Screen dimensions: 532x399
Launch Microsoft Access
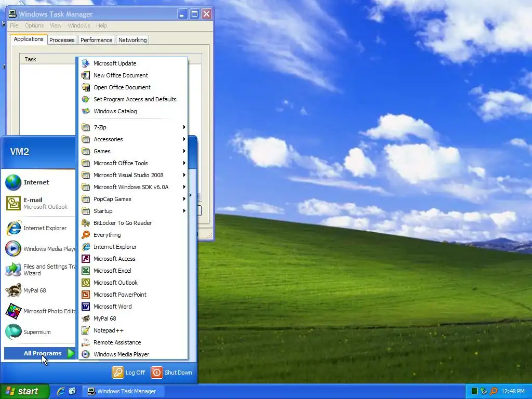(x=133, y=259)
